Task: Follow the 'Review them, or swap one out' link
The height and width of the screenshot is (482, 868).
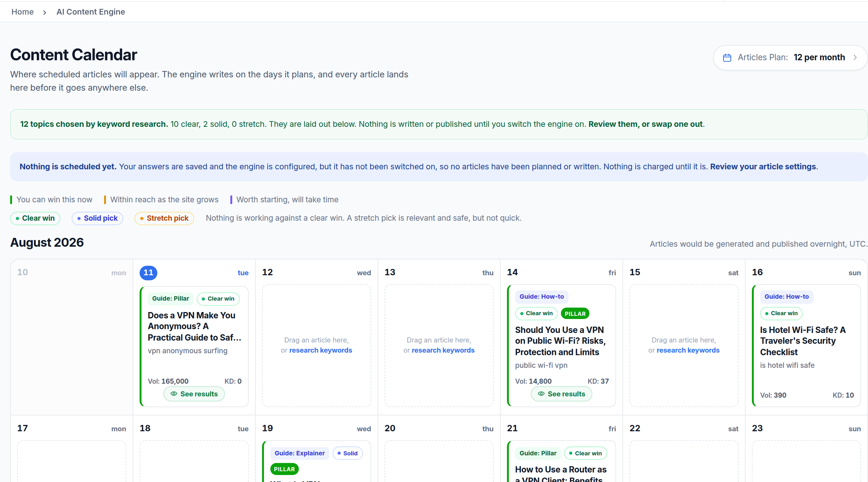Action: pyautogui.click(x=646, y=124)
